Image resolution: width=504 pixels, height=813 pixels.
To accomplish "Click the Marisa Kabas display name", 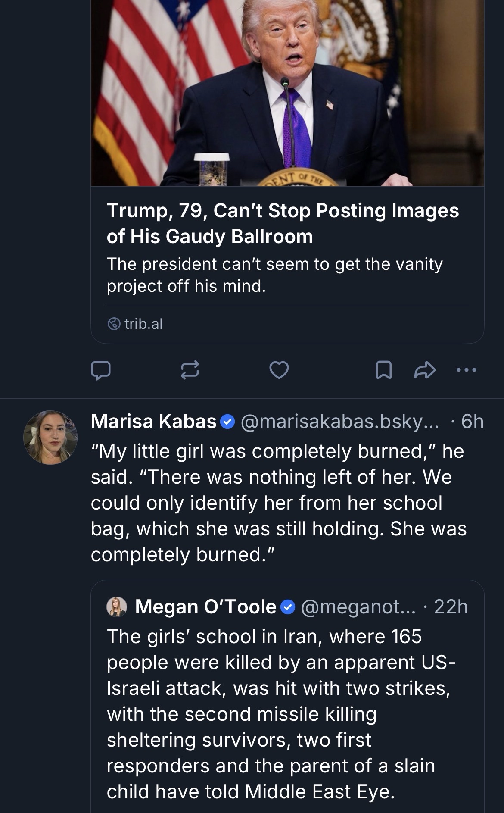I will [x=153, y=422].
